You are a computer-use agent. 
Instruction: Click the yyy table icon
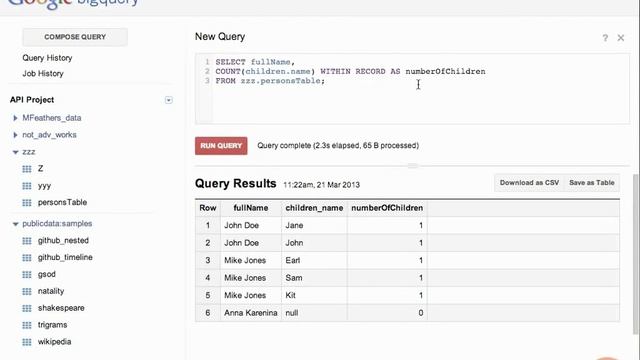coord(27,186)
